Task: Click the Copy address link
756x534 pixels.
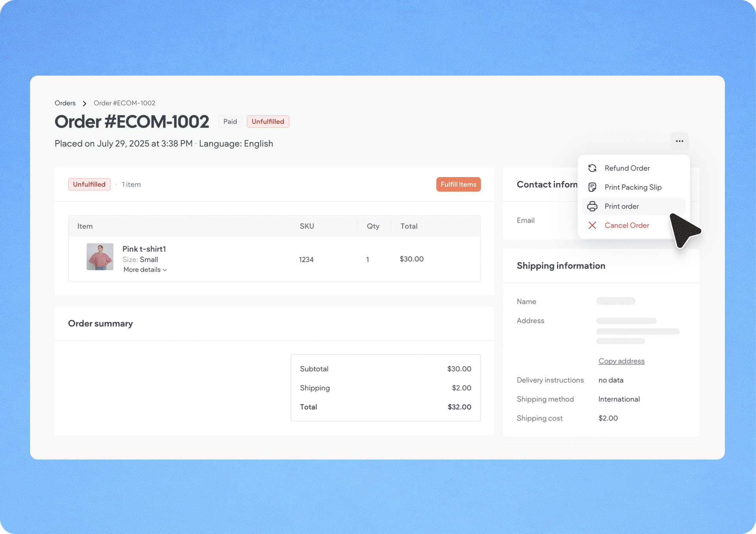Action: (x=621, y=361)
